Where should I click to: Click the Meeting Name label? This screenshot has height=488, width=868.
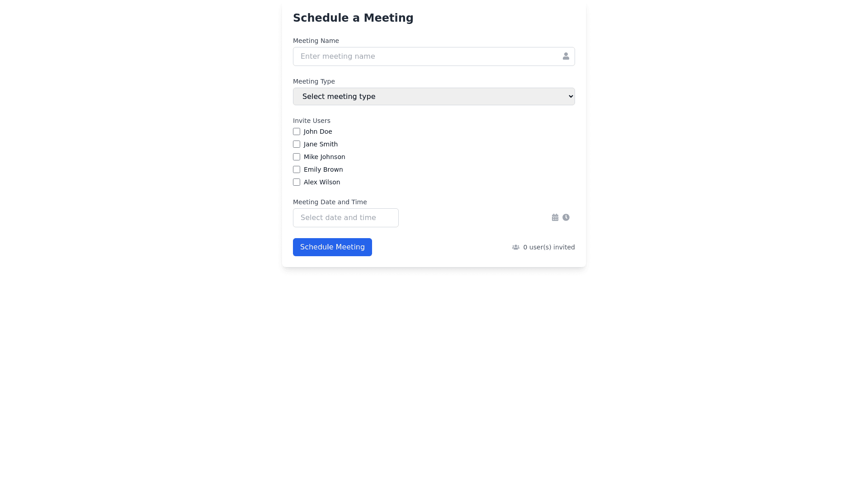(x=316, y=41)
